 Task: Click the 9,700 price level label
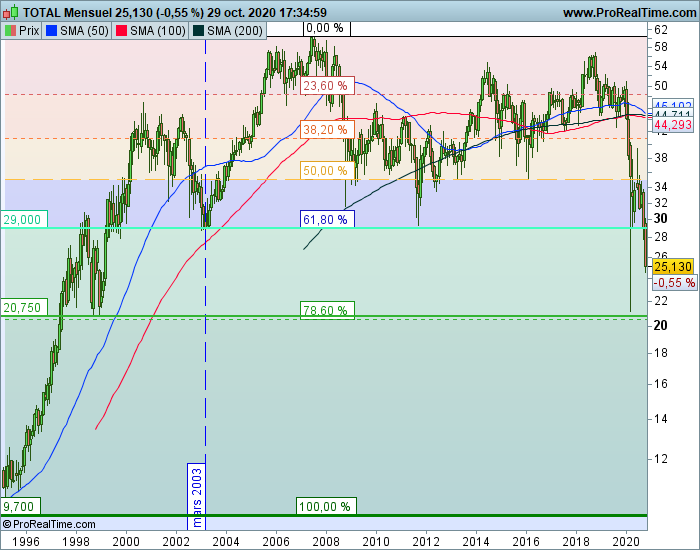[21, 507]
